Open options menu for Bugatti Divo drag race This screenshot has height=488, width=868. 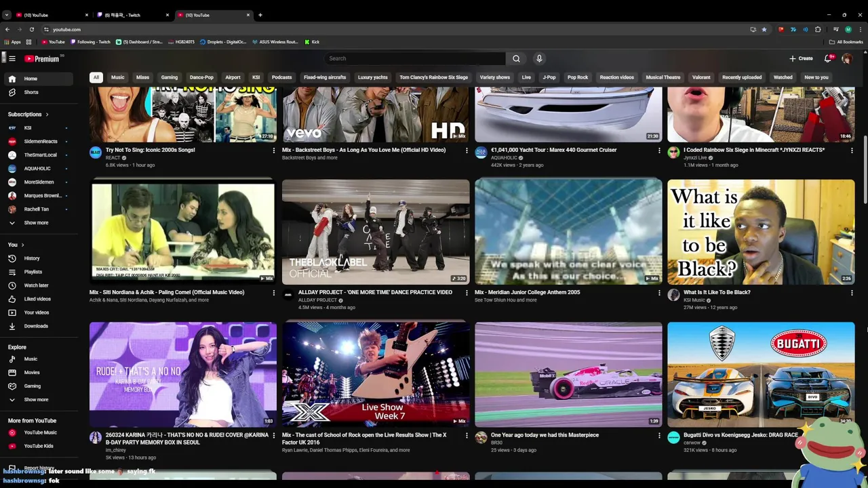(852, 435)
